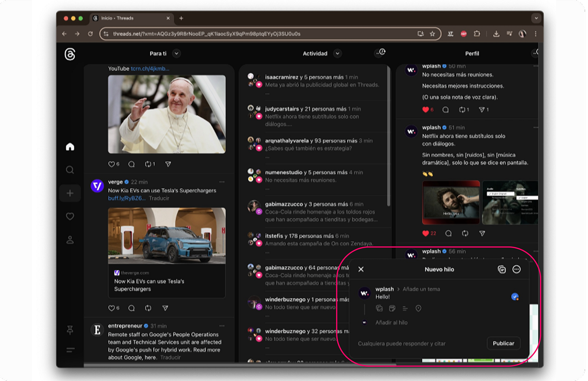Open Chrome extensions puzzle icon
The image size is (588, 381).
(477, 34)
